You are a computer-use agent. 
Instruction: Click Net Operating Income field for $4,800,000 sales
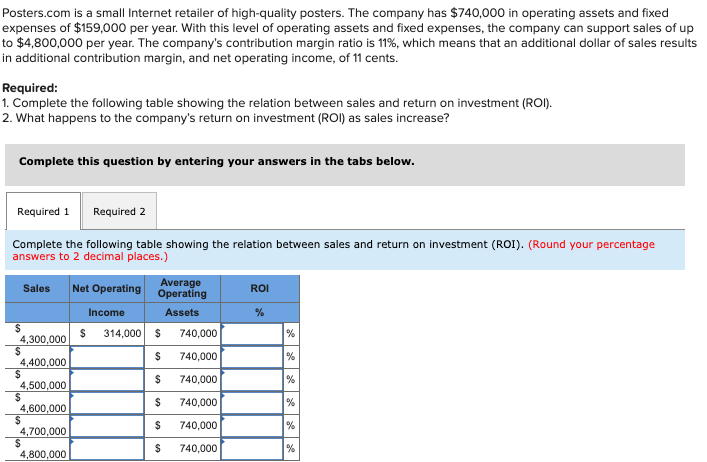point(107,449)
